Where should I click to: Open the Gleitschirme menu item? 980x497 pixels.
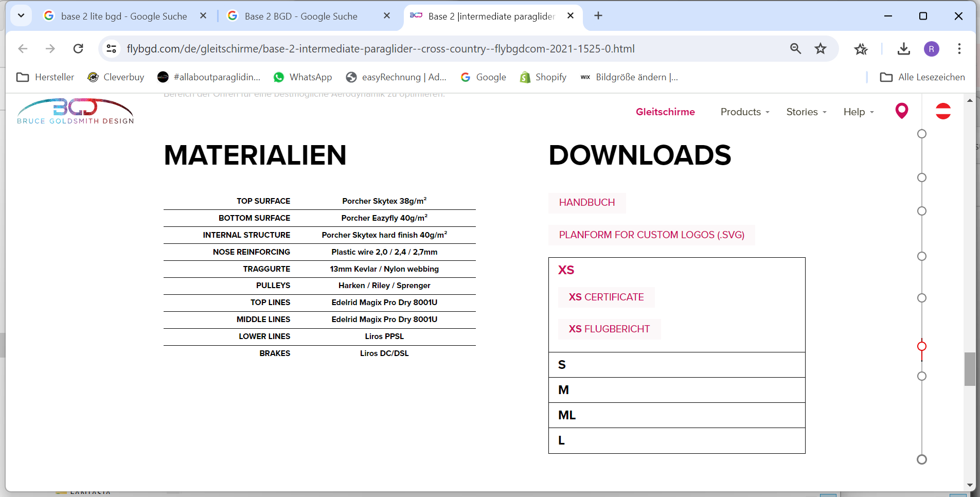(665, 112)
